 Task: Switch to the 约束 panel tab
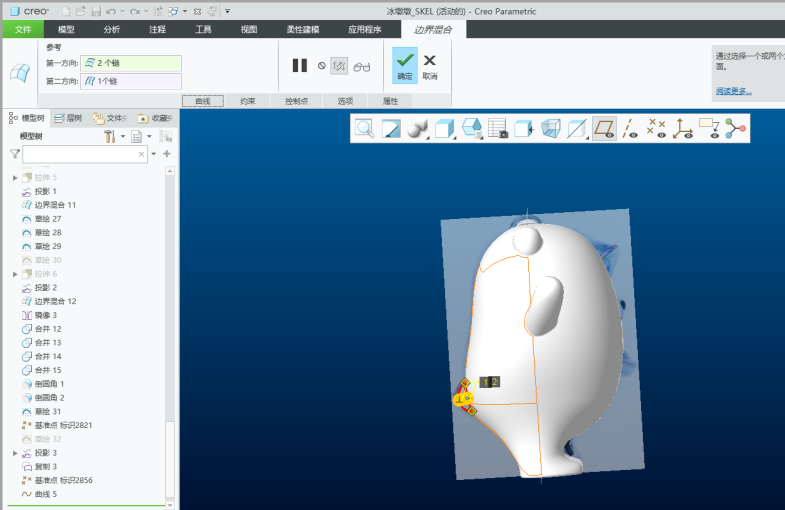[248, 101]
